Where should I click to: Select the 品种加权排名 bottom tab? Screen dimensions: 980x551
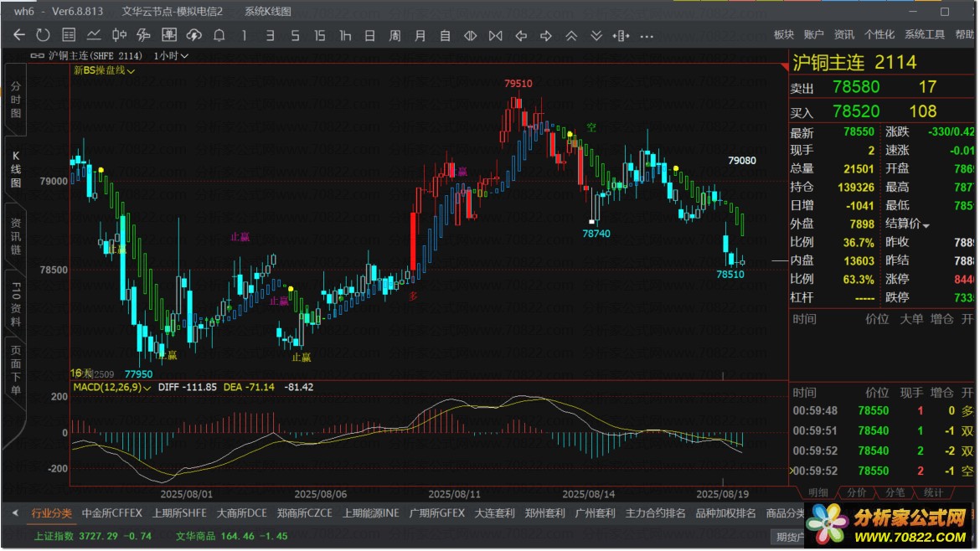725,513
